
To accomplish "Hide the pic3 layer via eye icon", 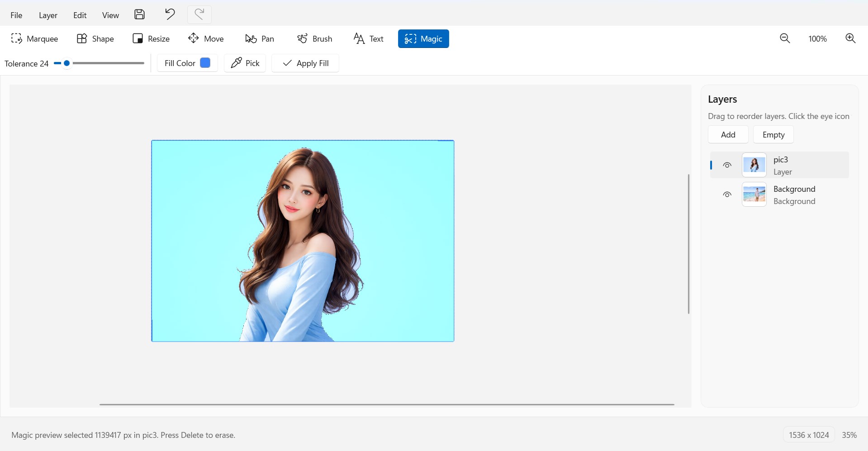I will coord(727,165).
